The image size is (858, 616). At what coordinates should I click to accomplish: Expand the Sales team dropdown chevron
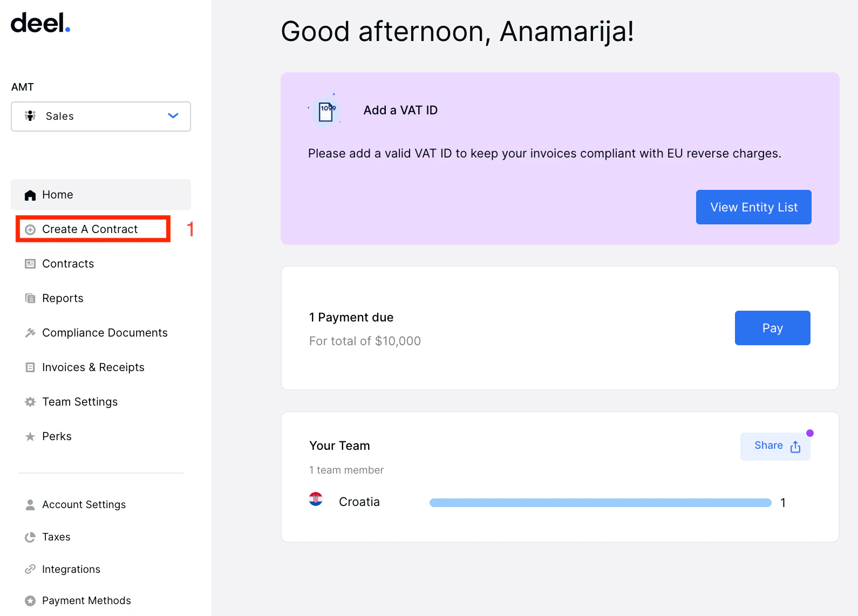[173, 116]
